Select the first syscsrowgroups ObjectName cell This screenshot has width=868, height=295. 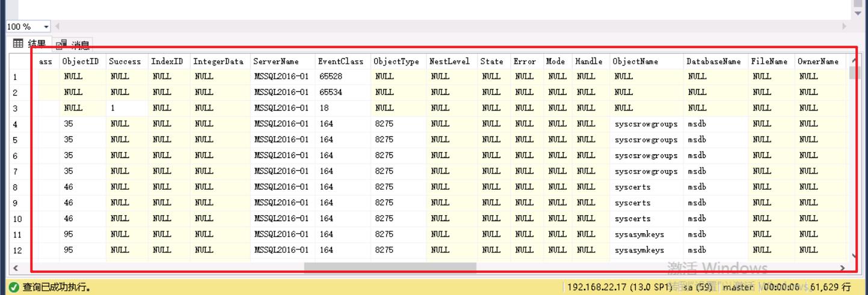coord(646,124)
